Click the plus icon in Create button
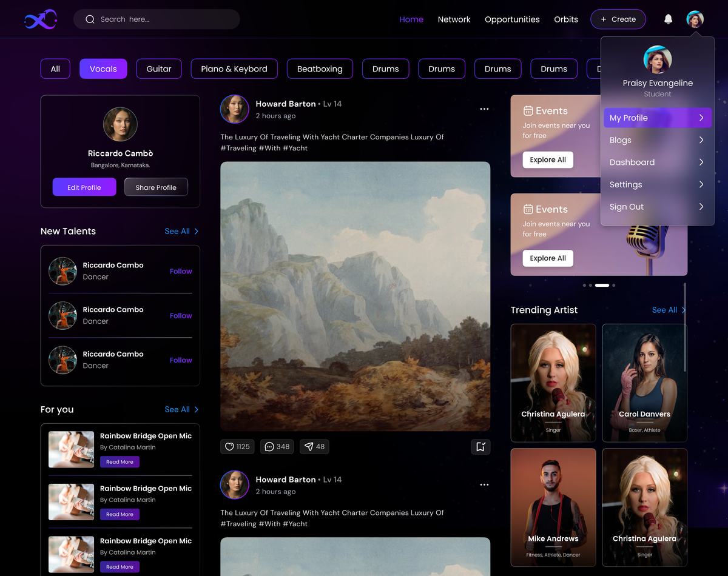The width and height of the screenshot is (728, 576). coord(604,19)
